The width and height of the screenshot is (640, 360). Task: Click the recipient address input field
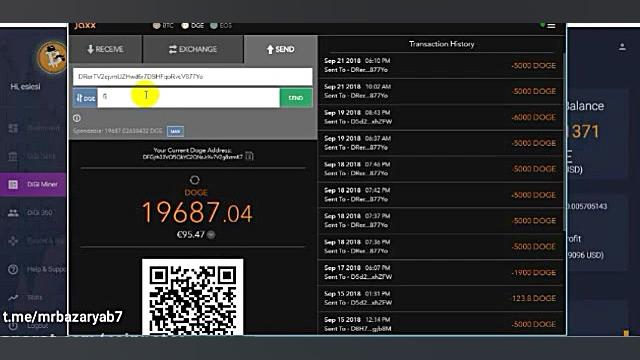193,77
